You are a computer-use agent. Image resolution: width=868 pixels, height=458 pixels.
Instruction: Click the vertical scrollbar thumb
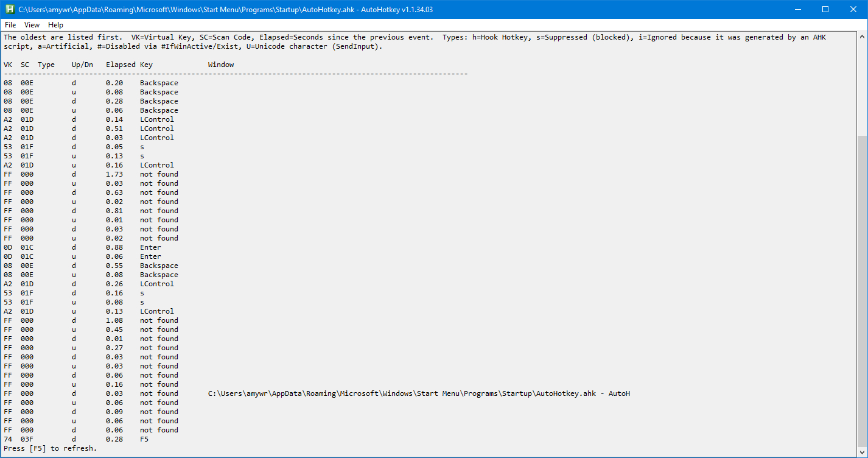(x=862, y=291)
